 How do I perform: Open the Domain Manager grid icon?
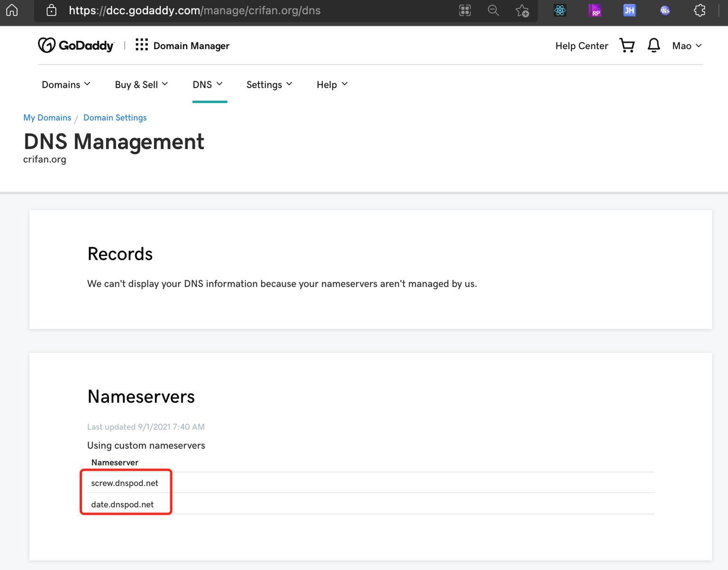click(x=141, y=45)
